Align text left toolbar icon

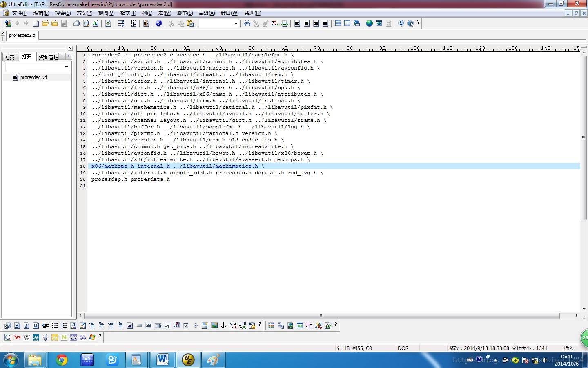[297, 23]
